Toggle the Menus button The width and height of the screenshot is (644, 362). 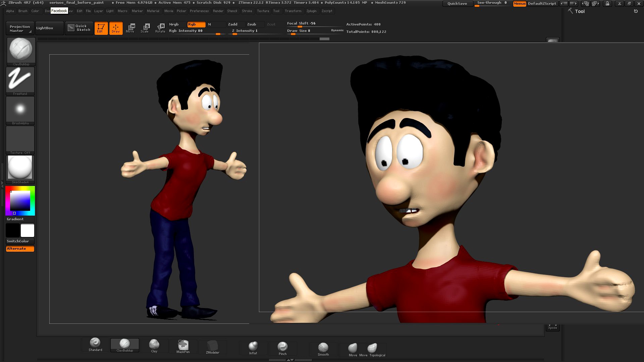coord(520,4)
